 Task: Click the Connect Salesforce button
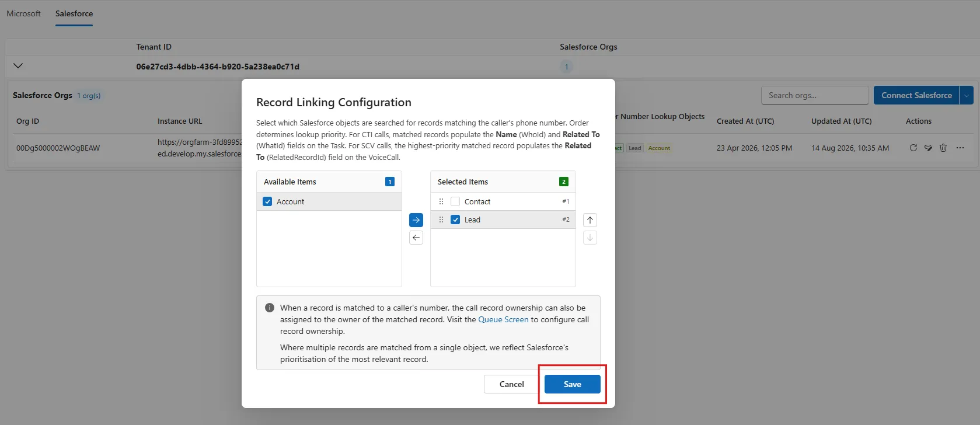[x=916, y=95]
